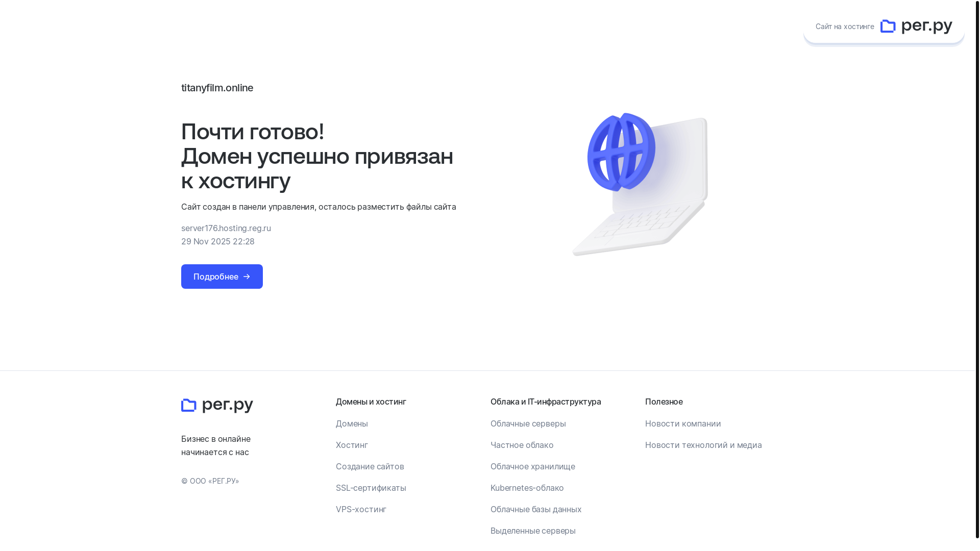Open the Домены footer link
Screen dimensions: 980x551
[352, 423]
